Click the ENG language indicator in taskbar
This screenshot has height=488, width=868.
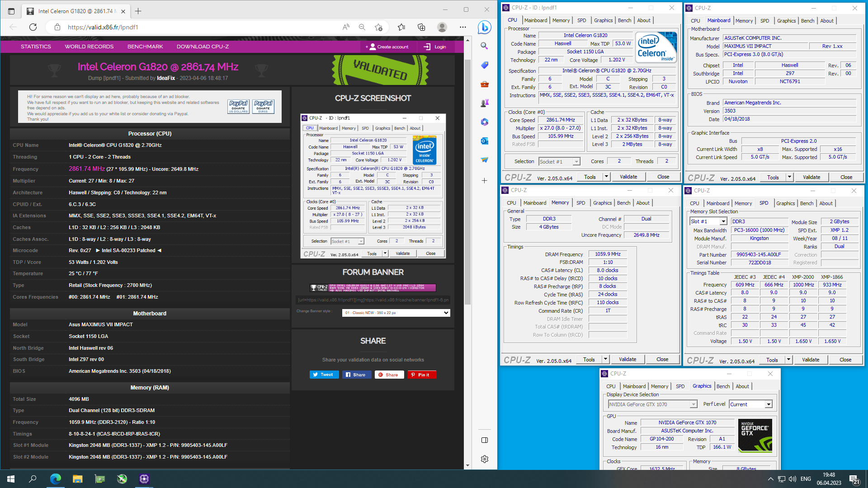click(806, 479)
